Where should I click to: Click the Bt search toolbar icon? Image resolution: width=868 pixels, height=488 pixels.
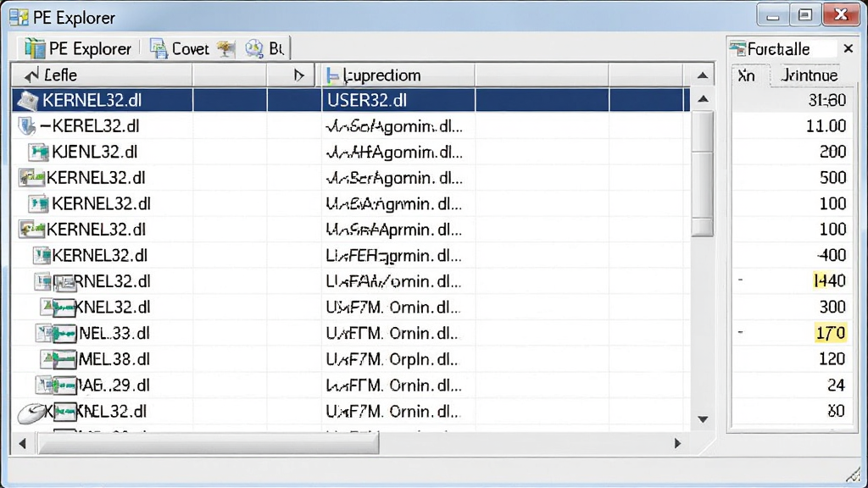[254, 49]
